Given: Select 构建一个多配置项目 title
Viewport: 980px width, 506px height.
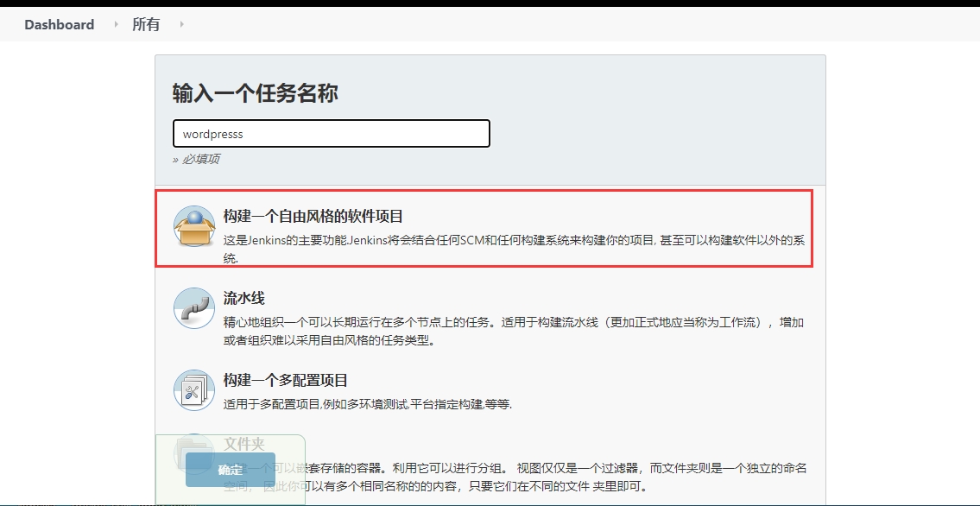Looking at the screenshot, I should [x=285, y=380].
